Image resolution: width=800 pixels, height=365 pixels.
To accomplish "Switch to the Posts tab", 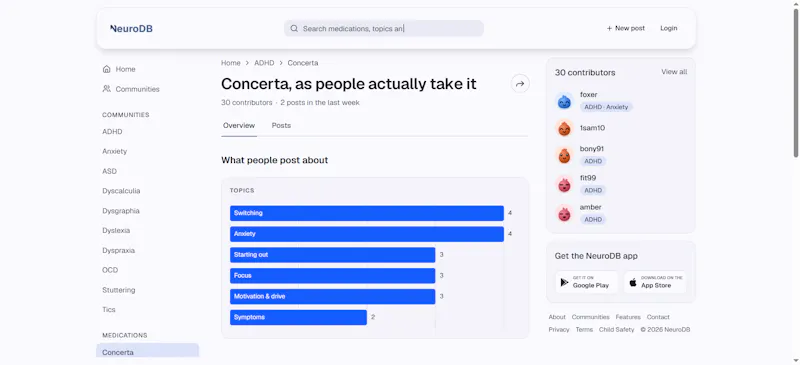I will click(281, 126).
